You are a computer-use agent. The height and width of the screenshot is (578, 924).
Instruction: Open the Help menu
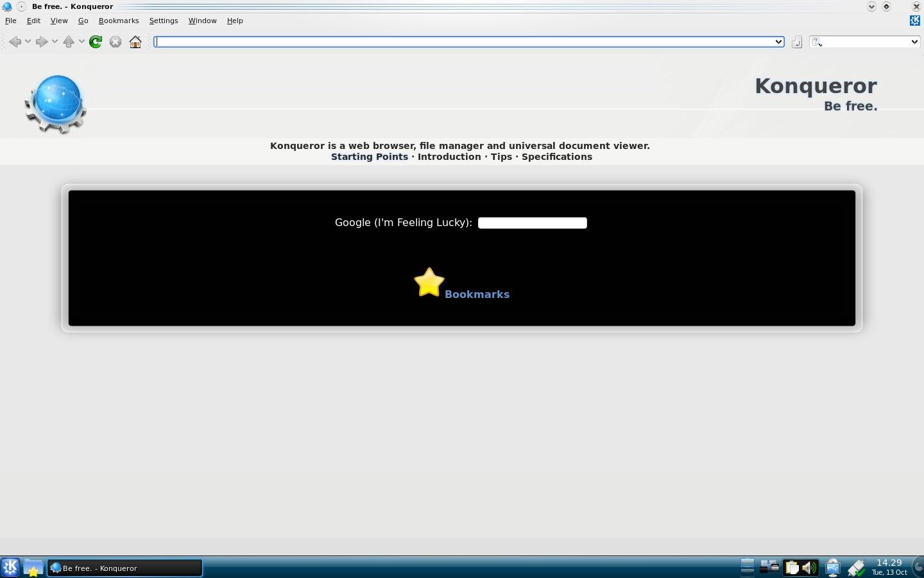[235, 21]
